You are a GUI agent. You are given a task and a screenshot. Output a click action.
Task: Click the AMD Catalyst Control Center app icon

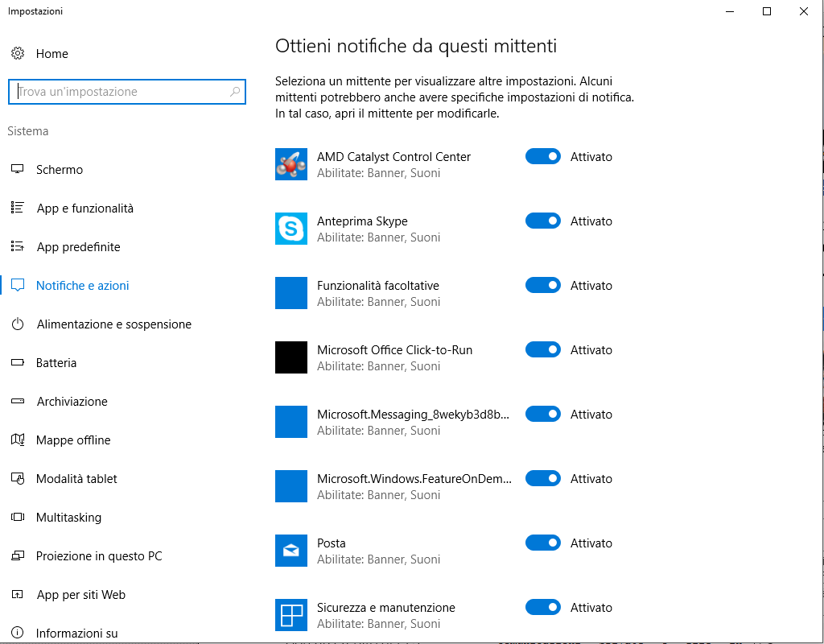click(291, 164)
